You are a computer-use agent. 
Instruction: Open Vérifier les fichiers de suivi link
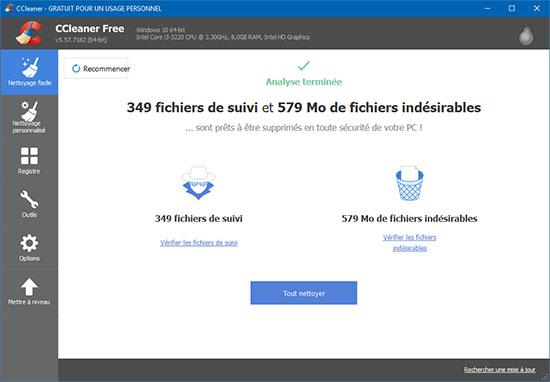click(199, 243)
